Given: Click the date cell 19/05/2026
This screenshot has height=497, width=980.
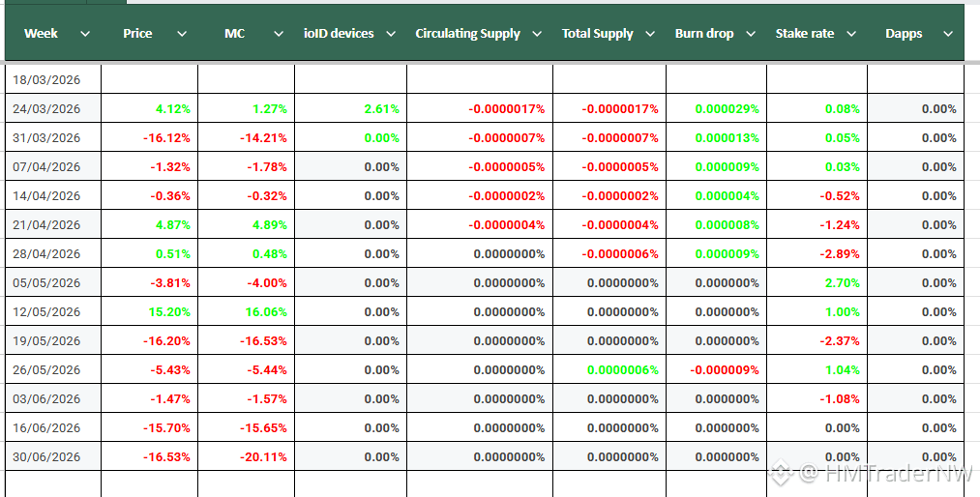Looking at the screenshot, I should 53,341.
